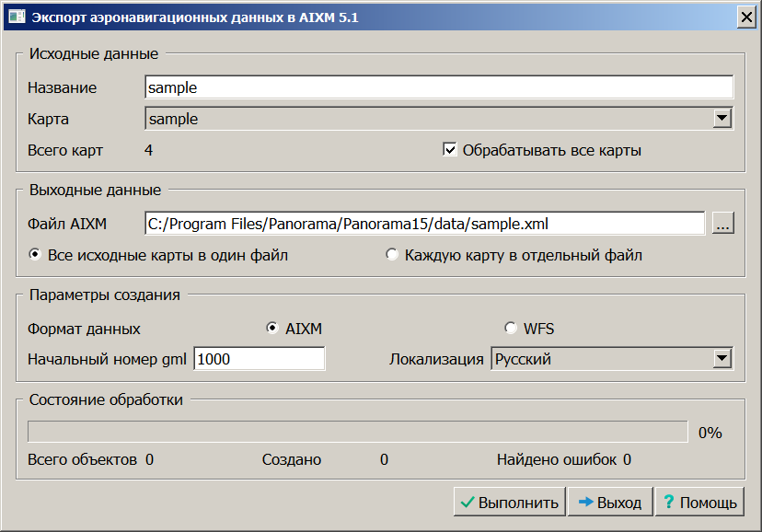Choose Каждую карту в отдельный файл option

click(x=393, y=255)
